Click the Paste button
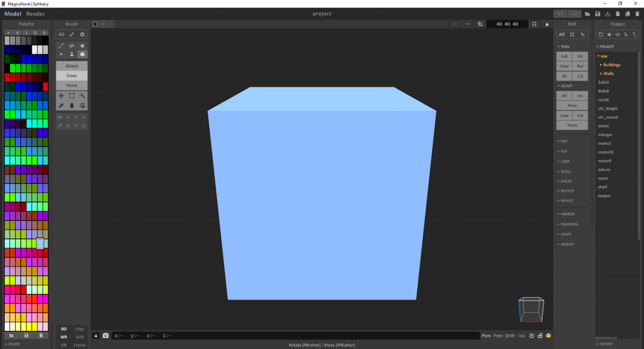The width and height of the screenshot is (644, 349). [572, 125]
